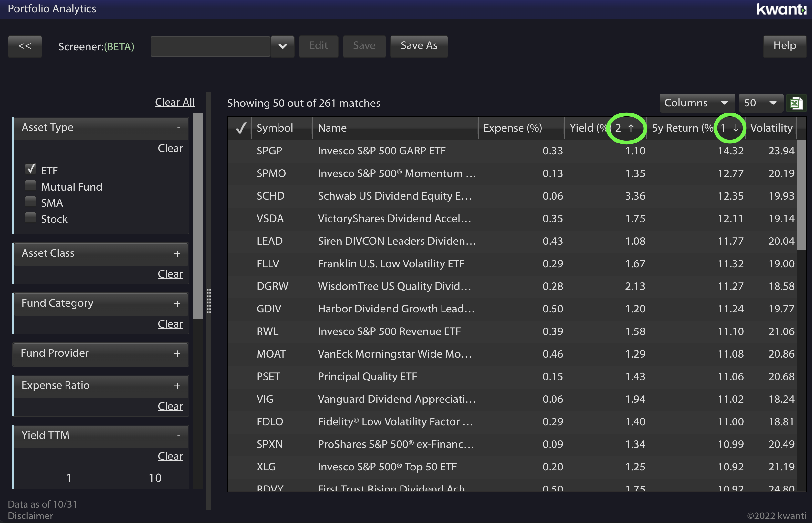Screen dimensions: 812x523
Task: Click the results table vertical scrollbar
Action: tap(801, 195)
